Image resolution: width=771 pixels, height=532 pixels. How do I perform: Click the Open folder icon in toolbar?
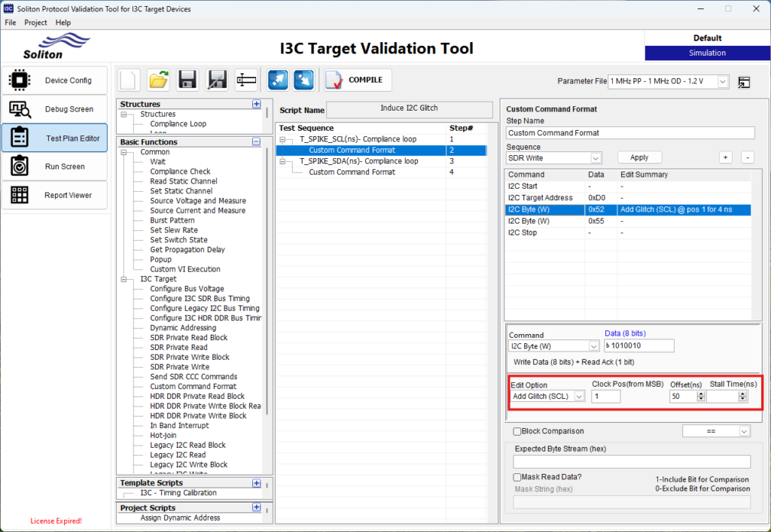coord(158,80)
